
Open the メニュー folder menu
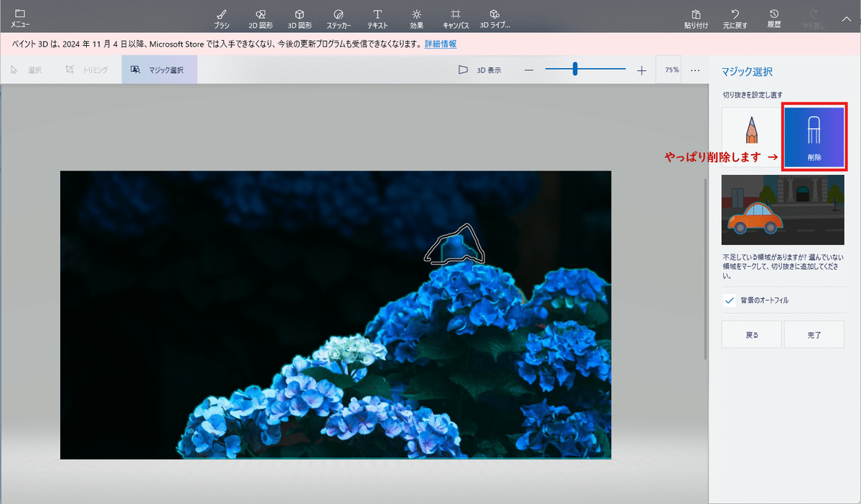point(20,18)
